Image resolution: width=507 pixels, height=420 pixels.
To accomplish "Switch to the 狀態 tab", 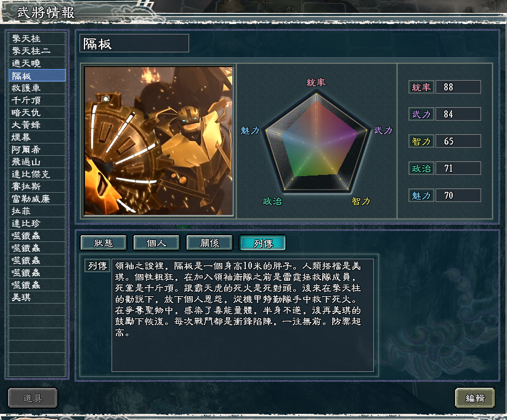I will click(x=103, y=243).
